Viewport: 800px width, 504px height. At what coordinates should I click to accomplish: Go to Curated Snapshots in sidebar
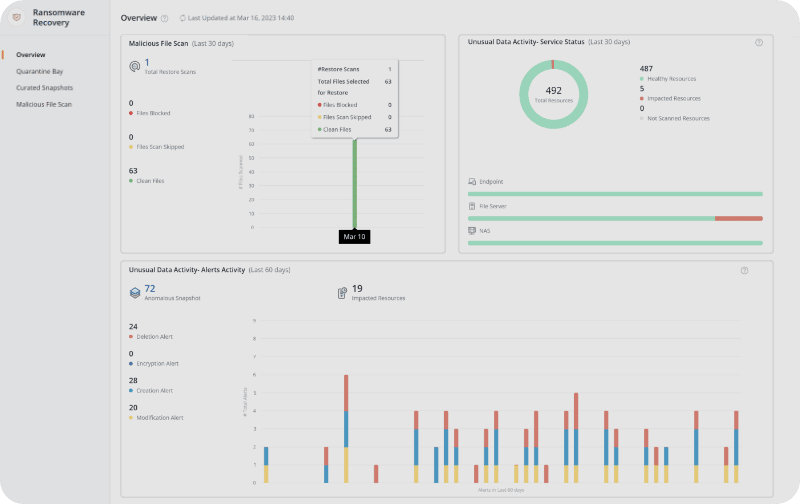44,87
